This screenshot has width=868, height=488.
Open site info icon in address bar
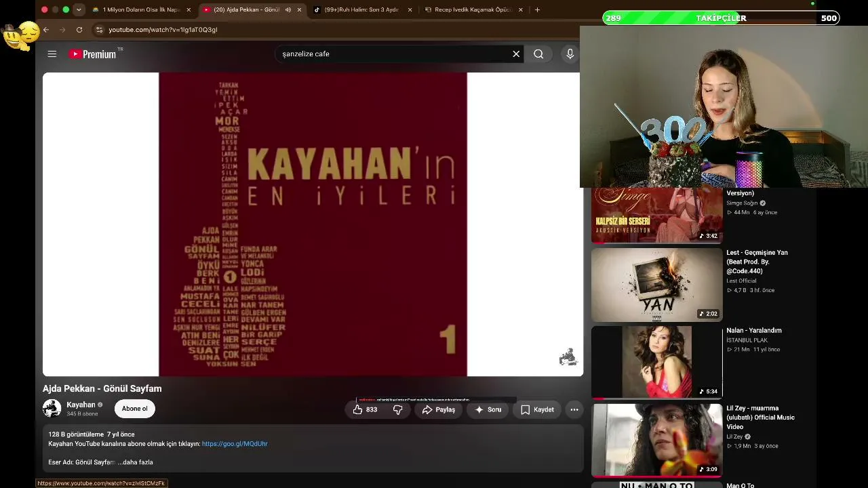(99, 30)
